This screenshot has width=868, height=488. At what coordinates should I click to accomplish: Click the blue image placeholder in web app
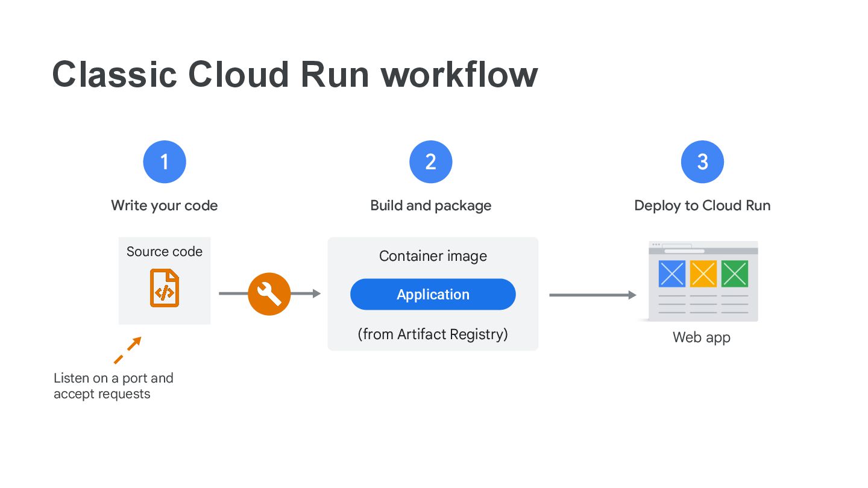point(672,274)
